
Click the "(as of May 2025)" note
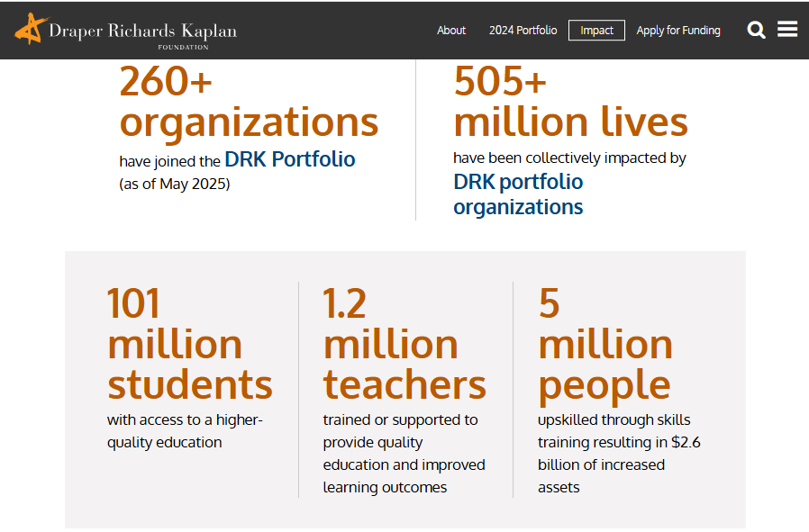[175, 184]
